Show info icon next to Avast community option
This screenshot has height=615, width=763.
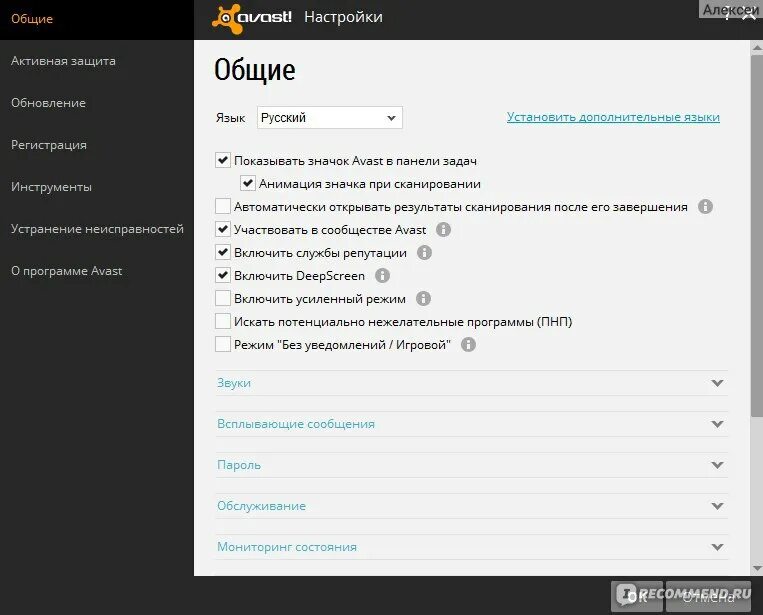coord(443,230)
